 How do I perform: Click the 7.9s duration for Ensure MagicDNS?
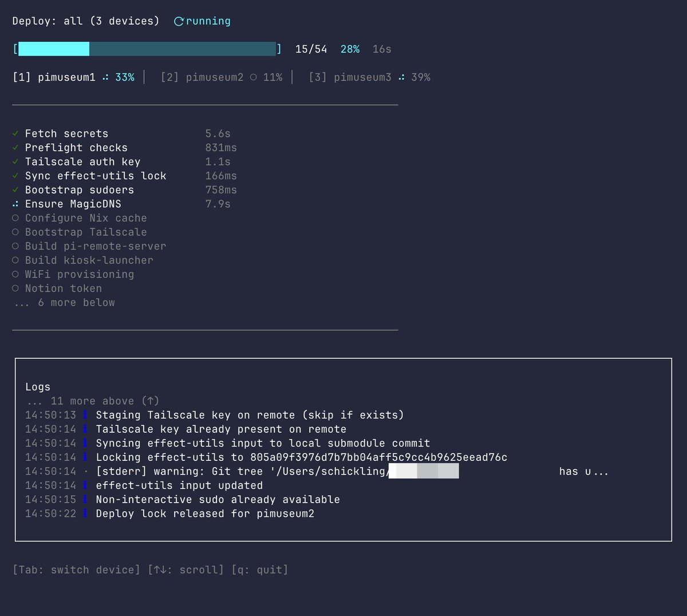tap(218, 204)
